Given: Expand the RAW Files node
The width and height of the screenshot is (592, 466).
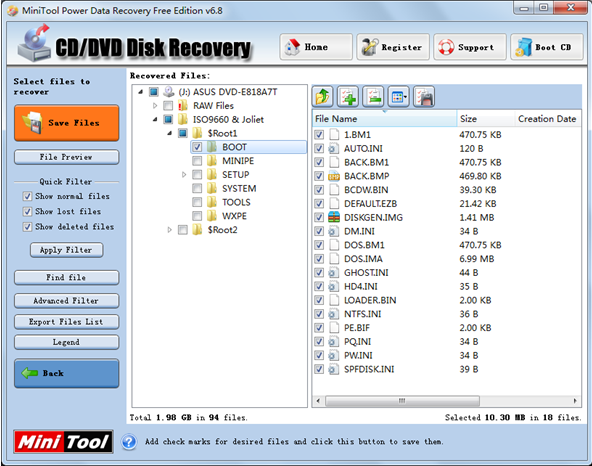Looking at the screenshot, I should tap(155, 106).
